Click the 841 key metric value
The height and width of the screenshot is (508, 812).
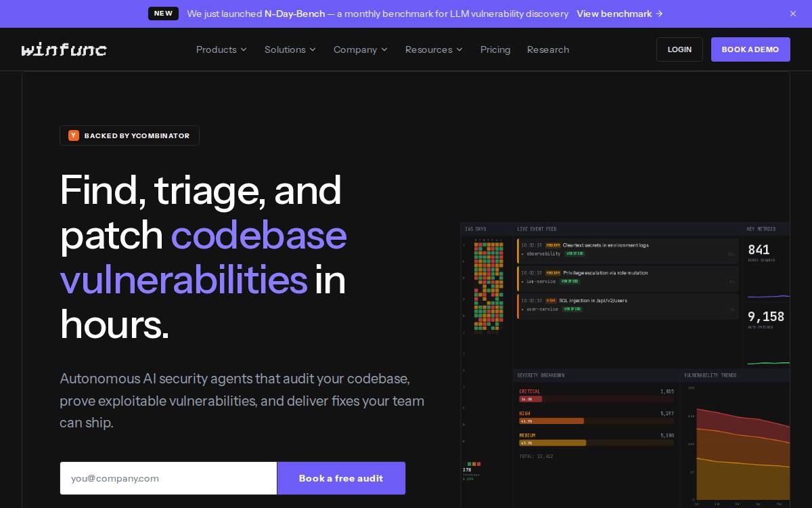pyautogui.click(x=759, y=250)
